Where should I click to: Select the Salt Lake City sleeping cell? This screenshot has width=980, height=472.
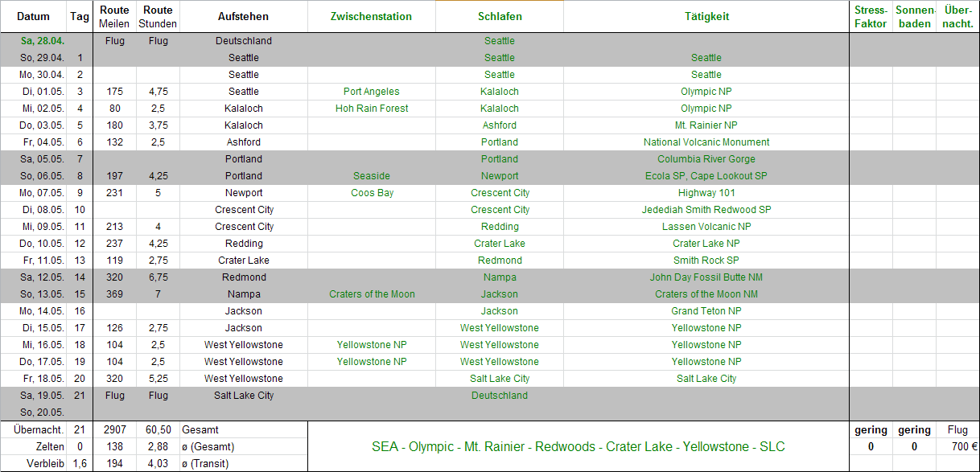point(499,379)
